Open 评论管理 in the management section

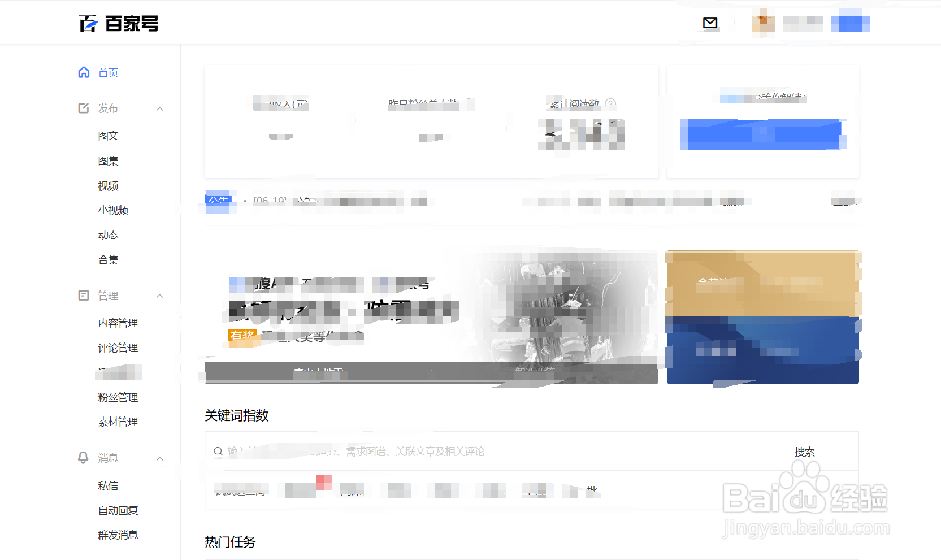tap(118, 348)
